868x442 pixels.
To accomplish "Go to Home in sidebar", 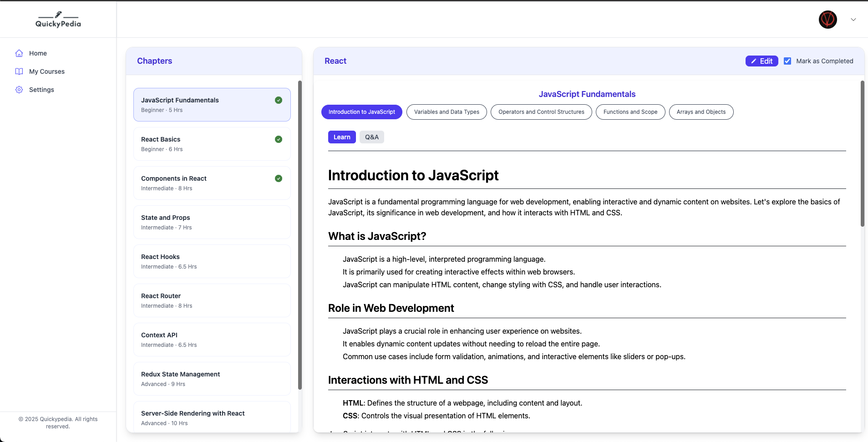I will pyautogui.click(x=38, y=53).
